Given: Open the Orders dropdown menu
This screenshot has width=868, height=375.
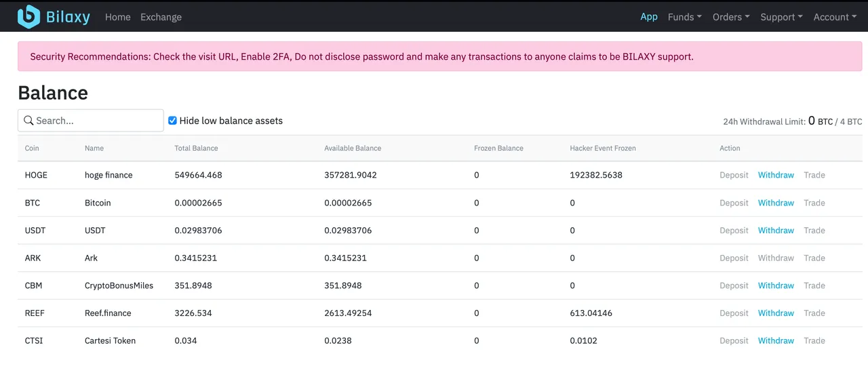Looking at the screenshot, I should point(731,17).
